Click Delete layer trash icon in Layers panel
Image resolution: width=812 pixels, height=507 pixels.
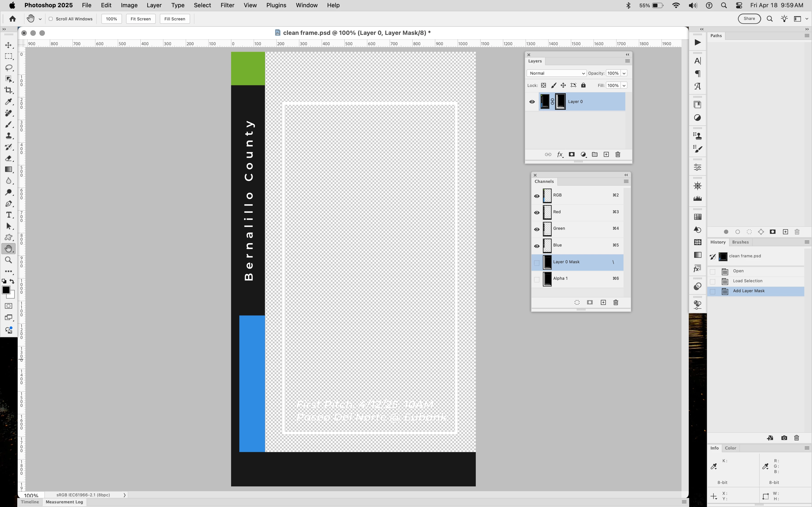pyautogui.click(x=618, y=155)
